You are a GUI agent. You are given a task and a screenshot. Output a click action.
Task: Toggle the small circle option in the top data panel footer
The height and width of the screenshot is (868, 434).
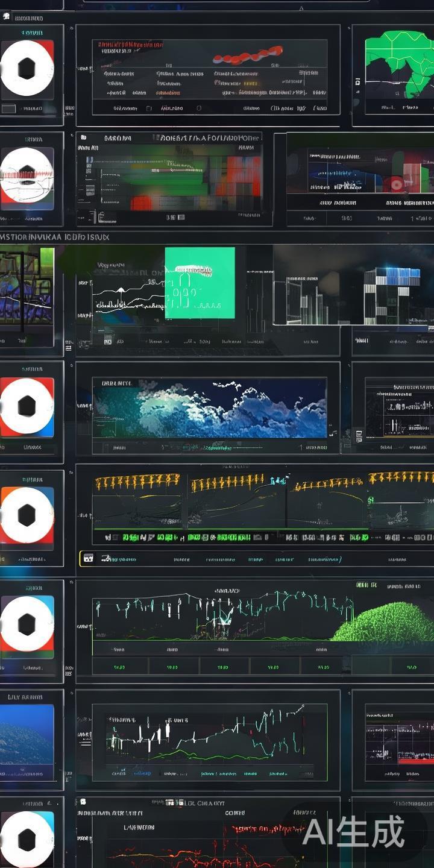[x=199, y=108]
